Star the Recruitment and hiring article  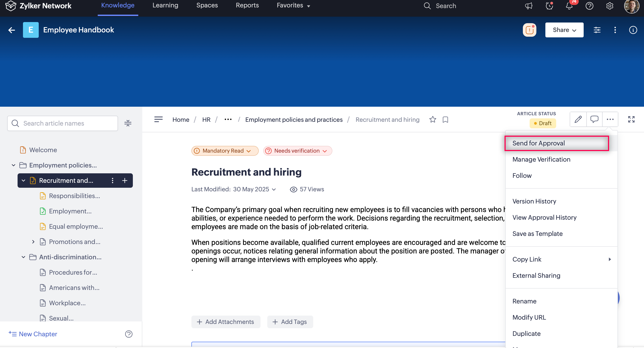coord(433,120)
